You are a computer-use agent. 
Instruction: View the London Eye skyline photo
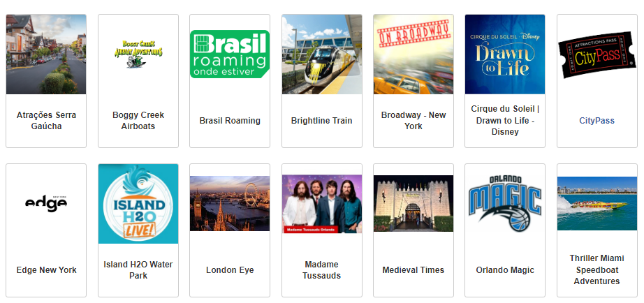pos(230,204)
